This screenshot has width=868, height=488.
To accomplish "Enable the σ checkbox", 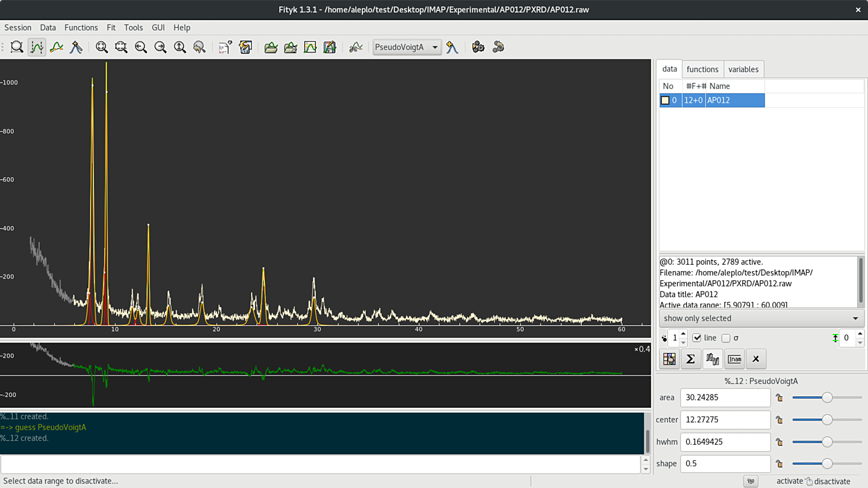I will (x=726, y=338).
